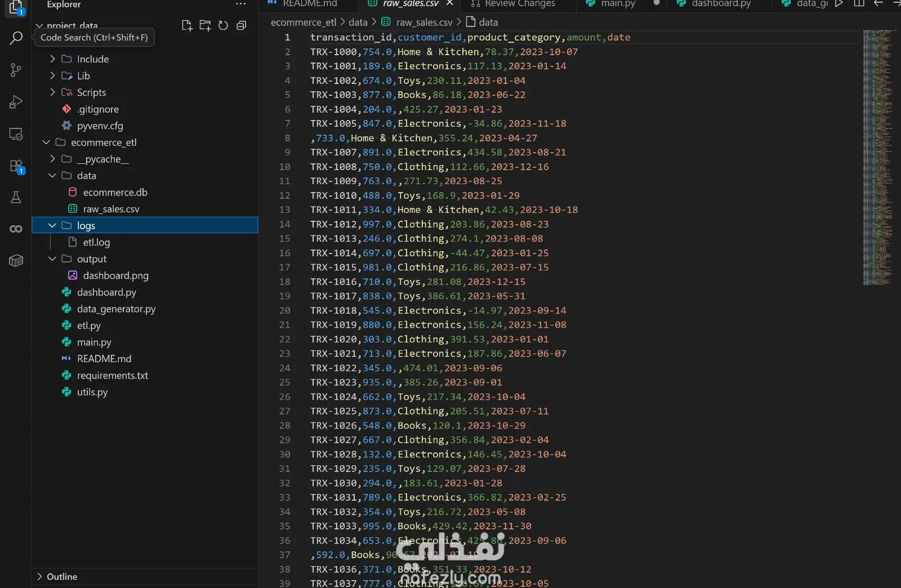901x588 pixels.
Task: Create a new folder in Explorer
Action: [x=205, y=25]
